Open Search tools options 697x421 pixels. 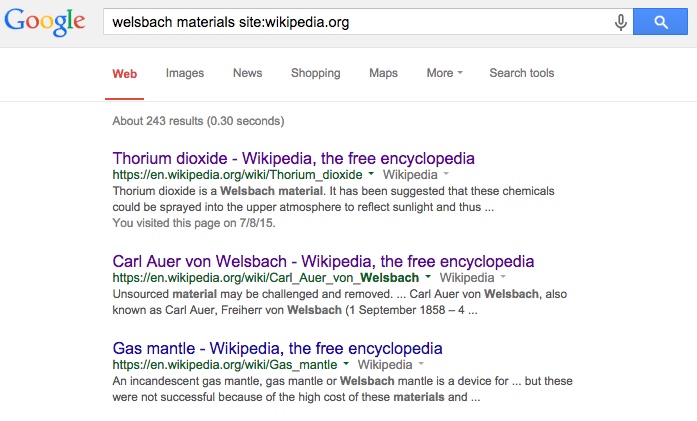point(522,73)
